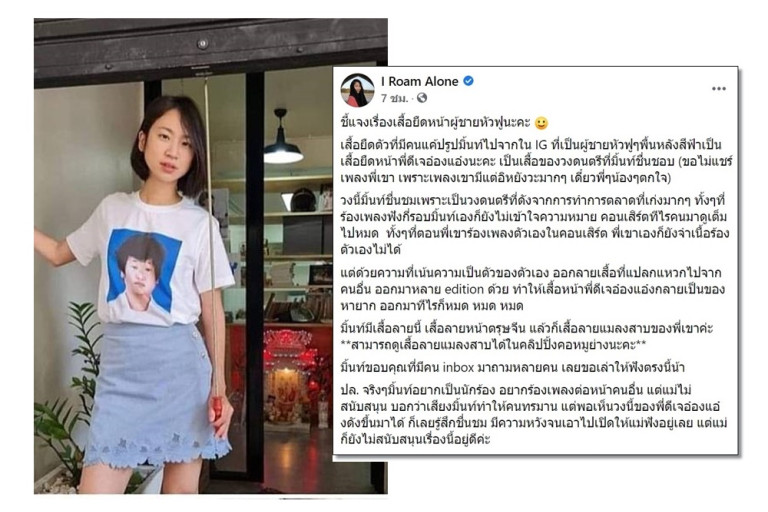The width and height of the screenshot is (768, 512).
Task: Open the three-dot post options menu
Action: [718, 89]
